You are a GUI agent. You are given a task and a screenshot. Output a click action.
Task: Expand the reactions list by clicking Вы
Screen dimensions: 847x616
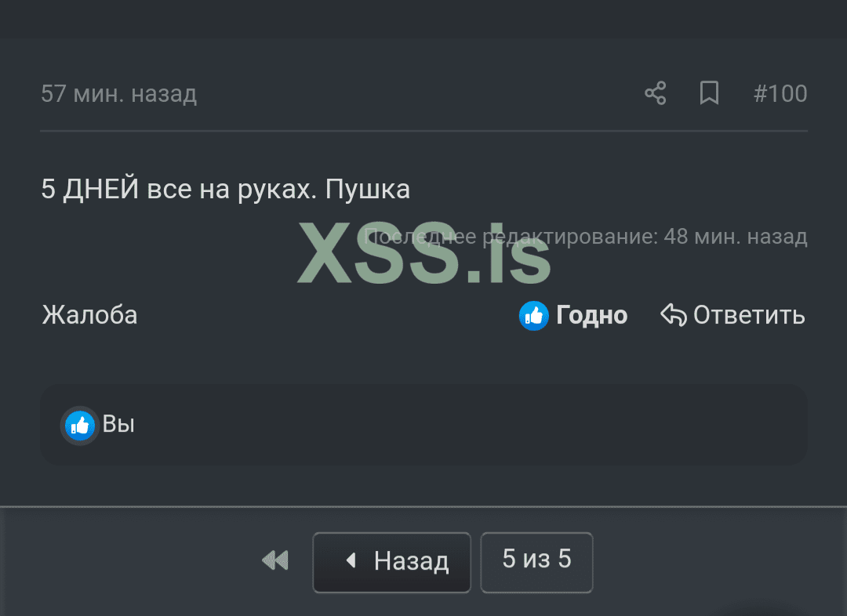pyautogui.click(x=119, y=425)
